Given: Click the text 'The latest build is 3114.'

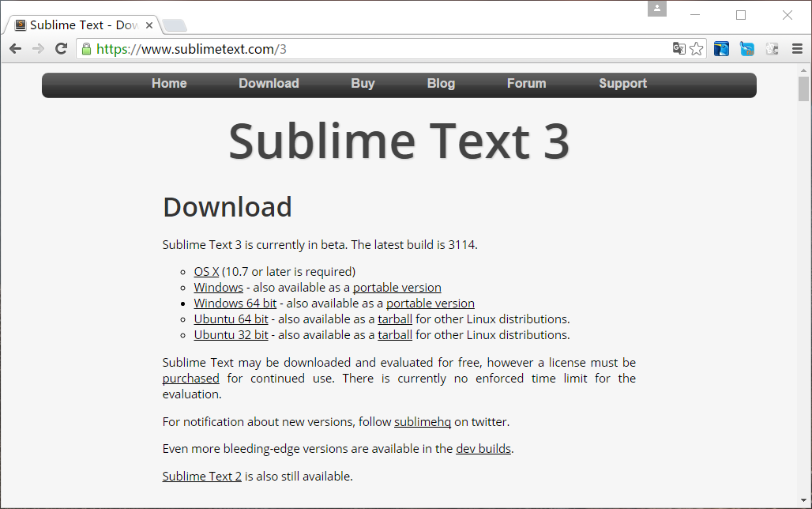Looking at the screenshot, I should coord(414,245).
